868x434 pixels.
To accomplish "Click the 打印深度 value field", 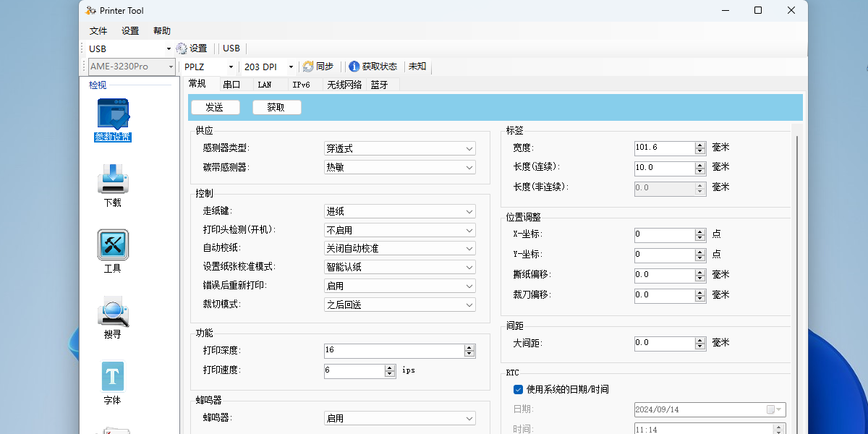I will tap(393, 350).
